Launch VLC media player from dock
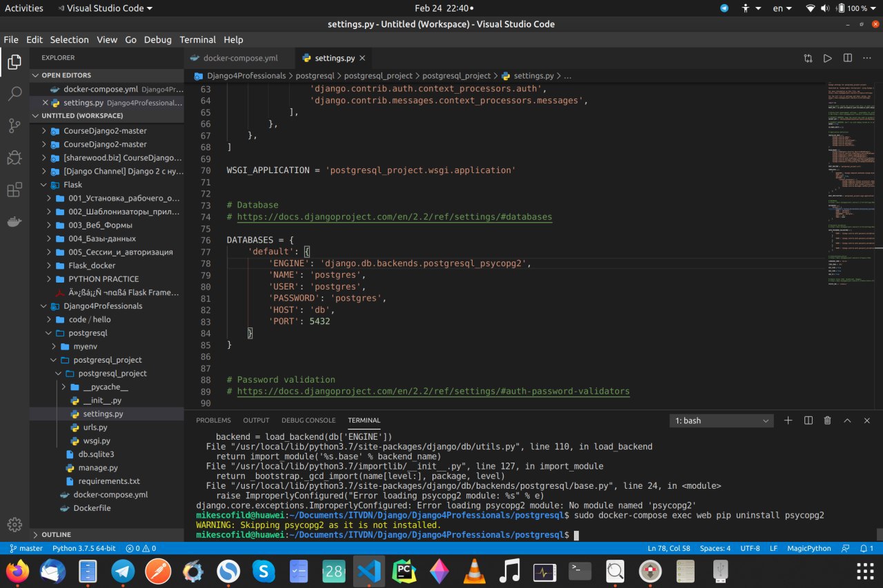The width and height of the screenshot is (883, 588). click(x=473, y=571)
